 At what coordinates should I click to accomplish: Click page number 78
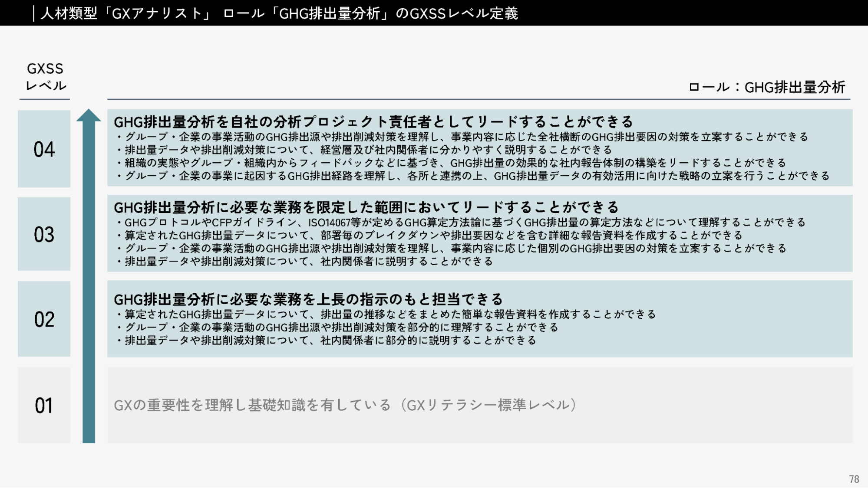854,479
